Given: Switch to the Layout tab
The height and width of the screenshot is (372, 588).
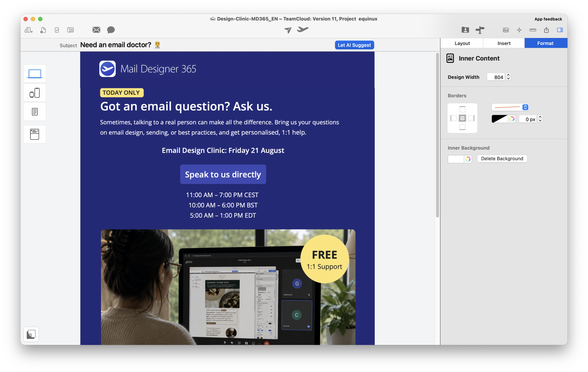Looking at the screenshot, I should tap(462, 43).
